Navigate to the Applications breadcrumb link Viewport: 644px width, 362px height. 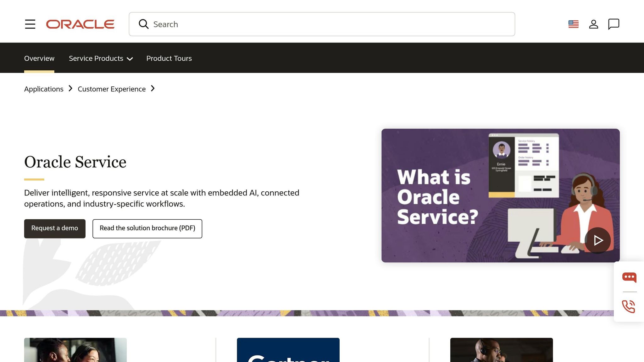click(43, 89)
